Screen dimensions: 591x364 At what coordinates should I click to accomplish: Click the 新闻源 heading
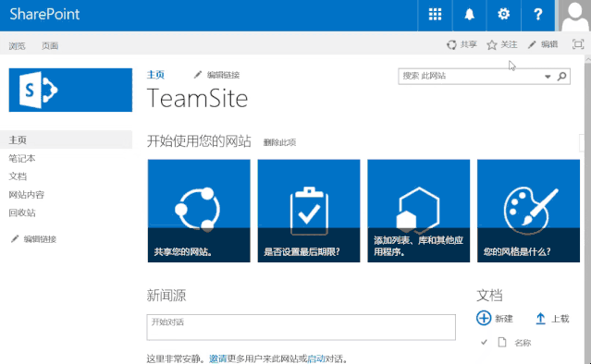(166, 296)
